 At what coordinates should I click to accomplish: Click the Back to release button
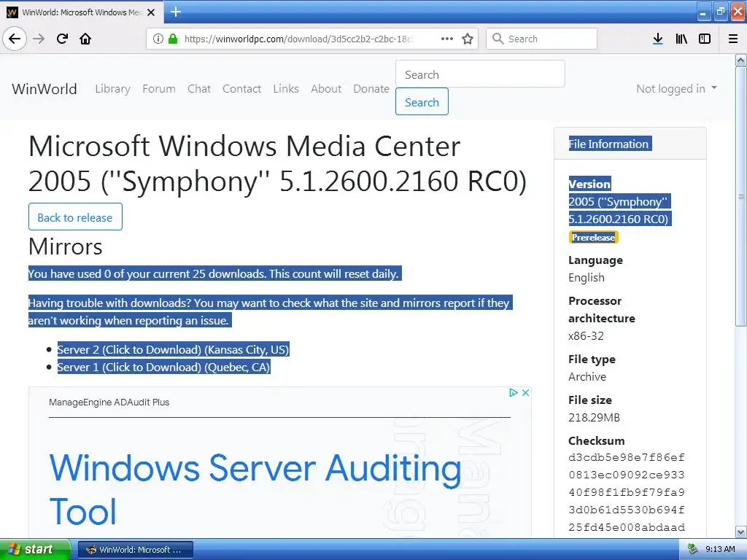75,217
